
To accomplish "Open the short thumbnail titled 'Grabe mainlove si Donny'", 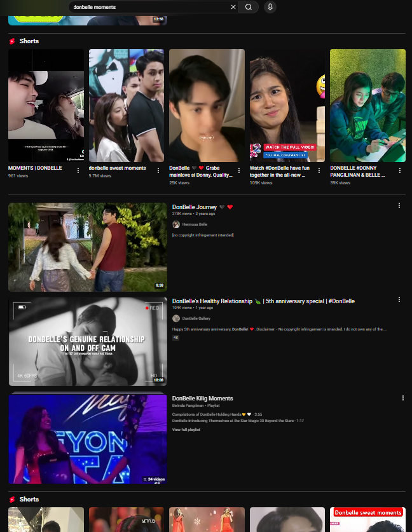I will tap(207, 106).
